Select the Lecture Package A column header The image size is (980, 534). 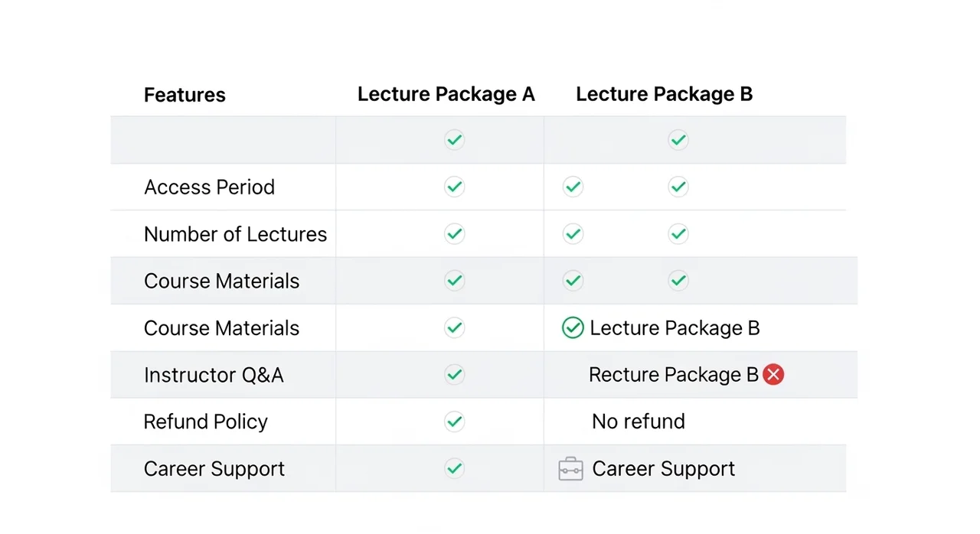point(446,94)
